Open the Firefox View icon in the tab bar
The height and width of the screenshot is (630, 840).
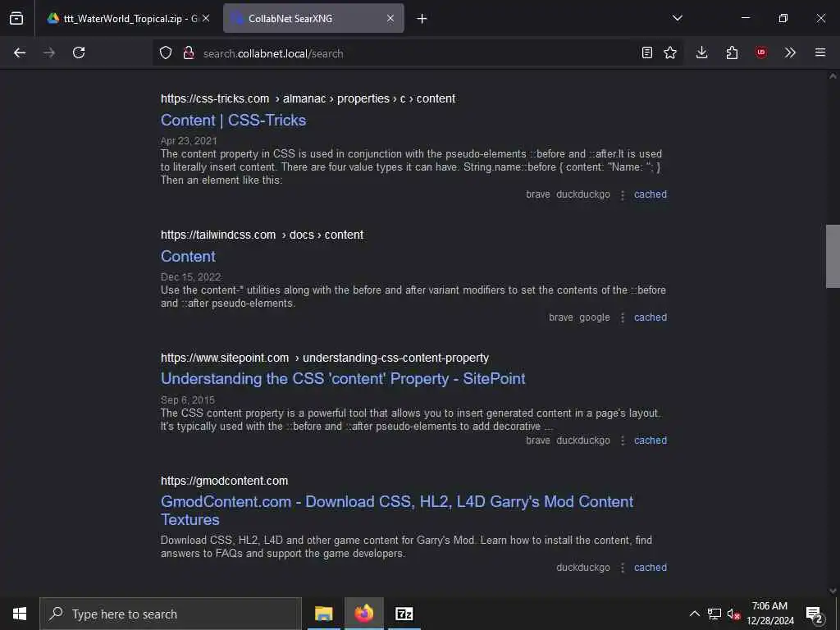tap(16, 18)
